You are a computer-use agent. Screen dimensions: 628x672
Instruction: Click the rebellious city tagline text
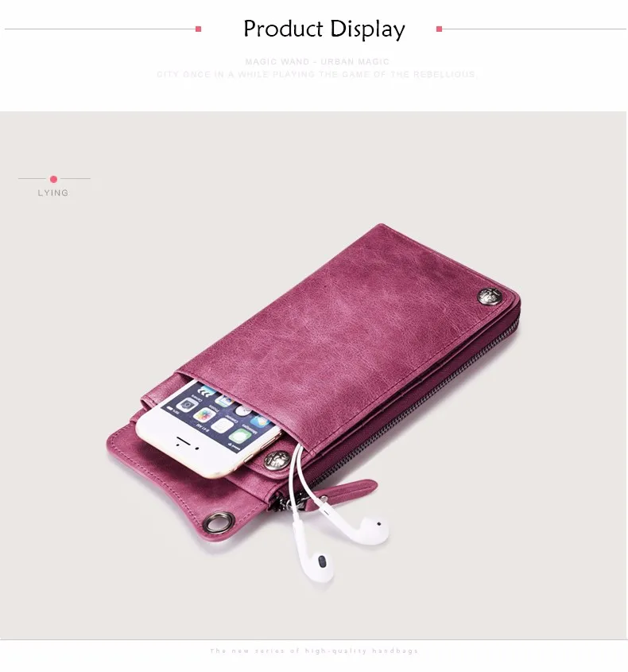(x=317, y=75)
